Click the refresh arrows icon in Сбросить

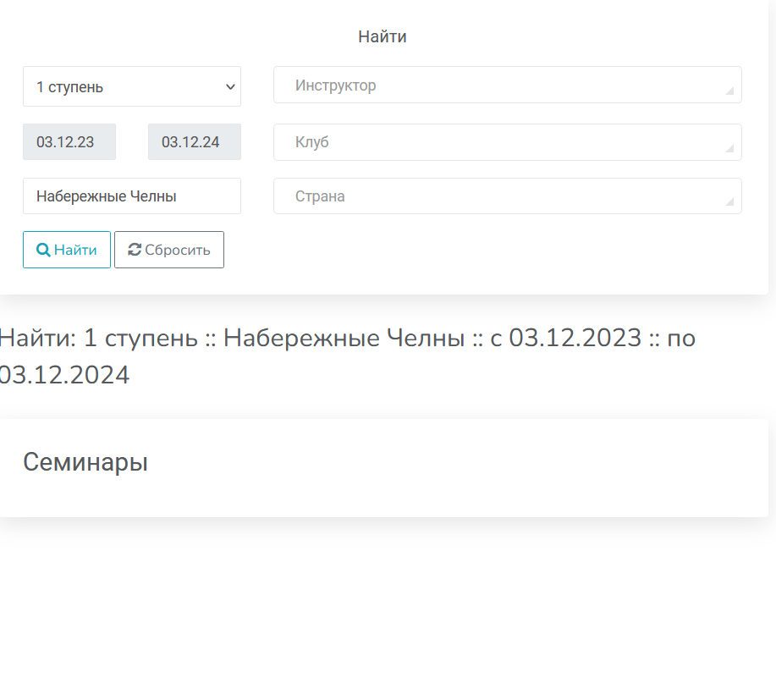tap(135, 250)
